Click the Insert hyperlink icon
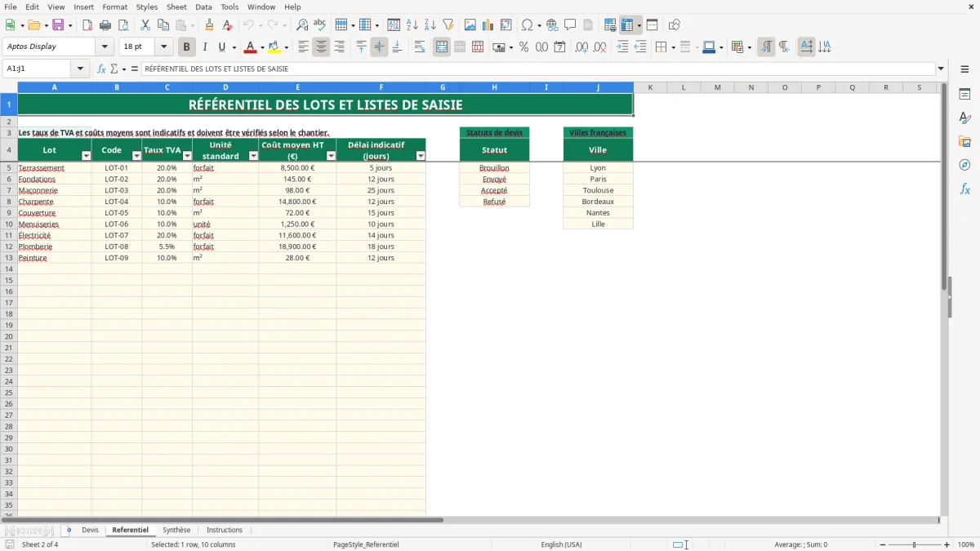Viewport: 980px width, 551px height. click(552, 25)
